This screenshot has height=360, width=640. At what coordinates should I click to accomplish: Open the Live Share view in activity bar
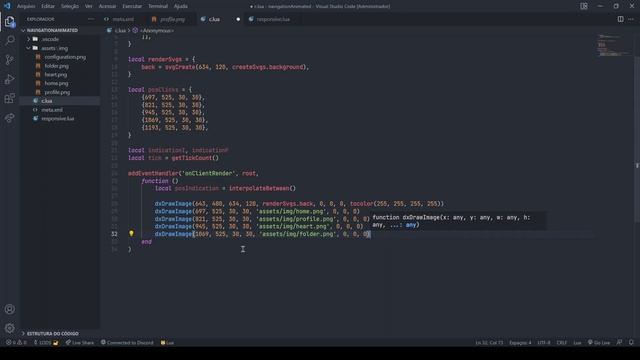click(x=9, y=118)
